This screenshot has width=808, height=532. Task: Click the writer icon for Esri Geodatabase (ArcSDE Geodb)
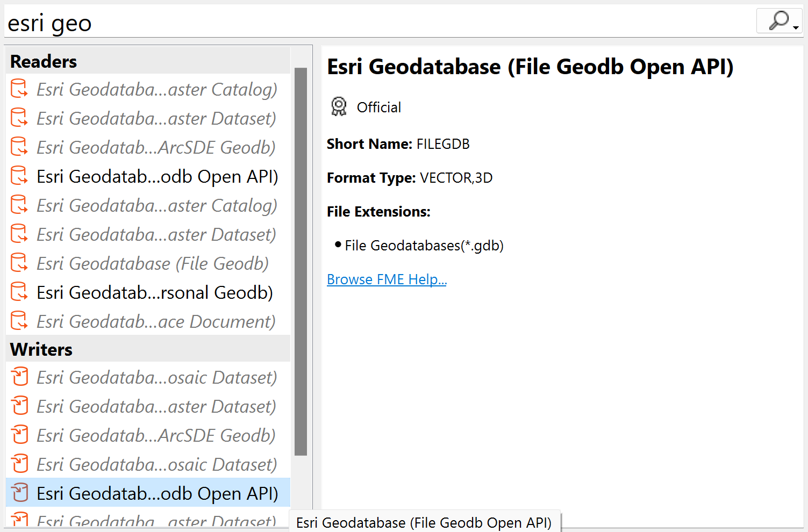tap(19, 435)
